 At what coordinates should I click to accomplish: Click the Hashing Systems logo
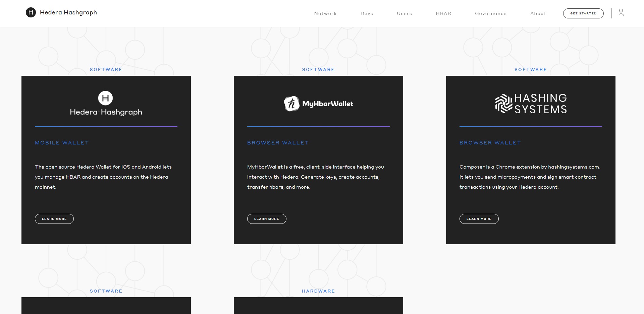tap(531, 104)
